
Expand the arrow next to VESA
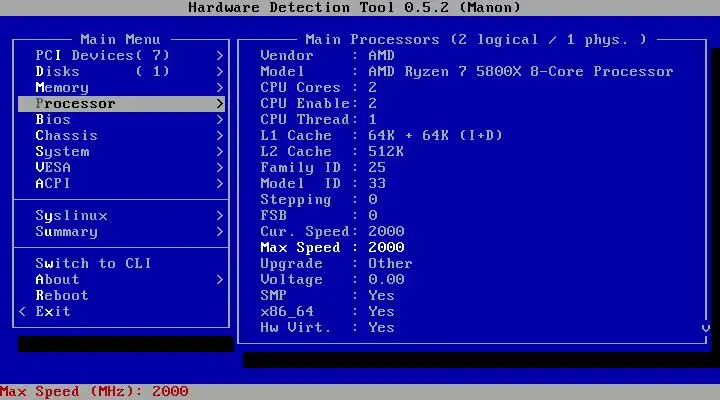coord(219,168)
